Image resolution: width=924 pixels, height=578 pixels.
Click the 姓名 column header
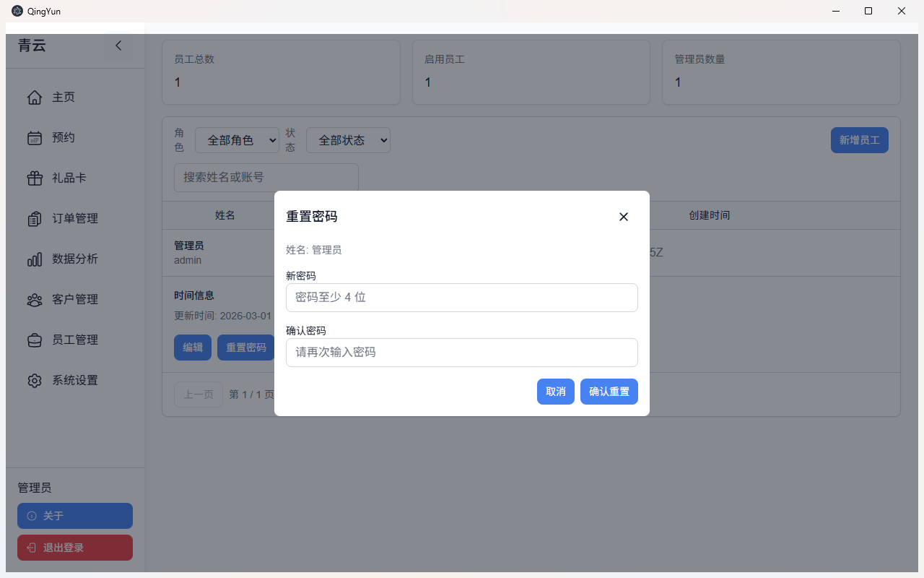(x=225, y=215)
